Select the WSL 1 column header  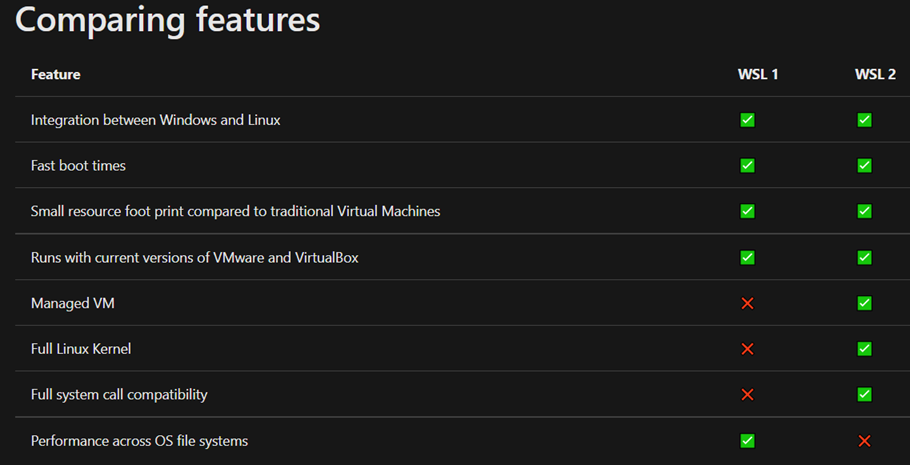click(758, 74)
